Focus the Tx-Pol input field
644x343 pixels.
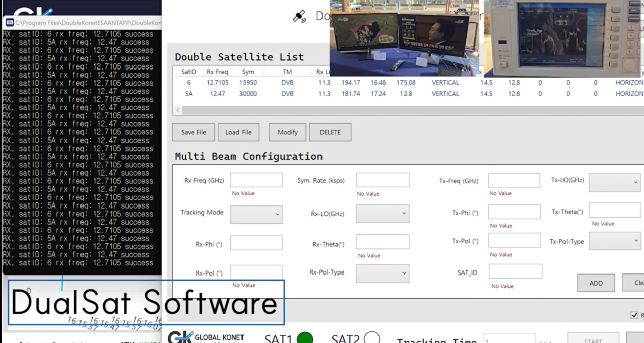(514, 240)
